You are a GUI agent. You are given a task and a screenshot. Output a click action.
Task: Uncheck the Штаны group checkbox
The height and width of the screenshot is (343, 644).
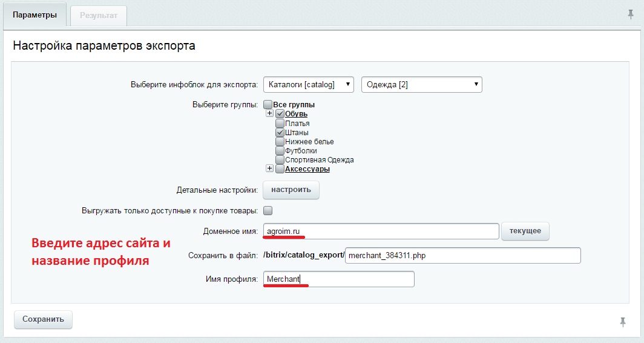click(280, 133)
